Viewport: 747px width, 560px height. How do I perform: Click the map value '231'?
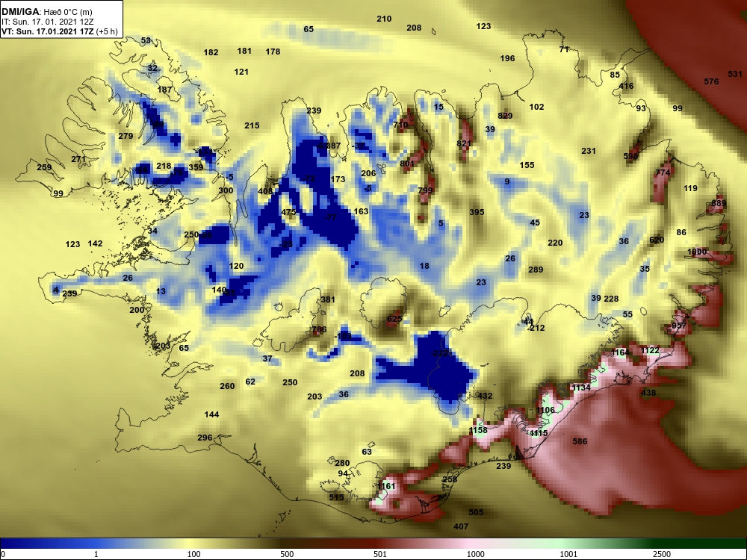pos(589,151)
